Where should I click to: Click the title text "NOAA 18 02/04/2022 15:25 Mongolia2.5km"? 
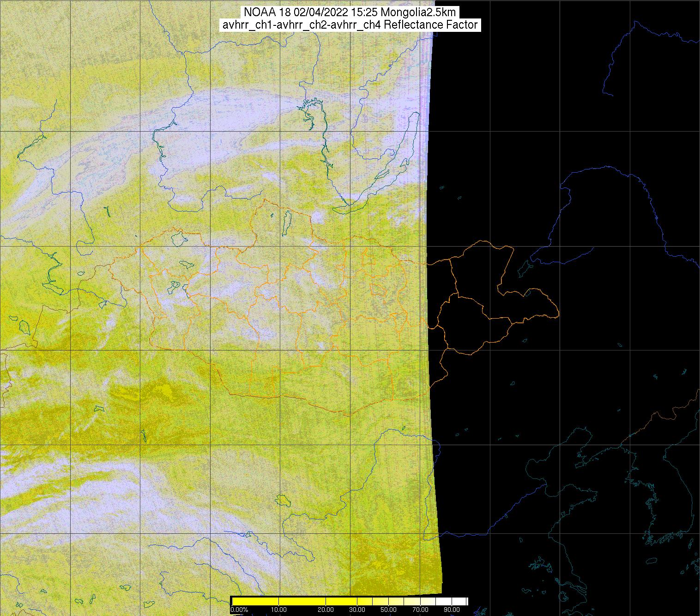(x=350, y=12)
